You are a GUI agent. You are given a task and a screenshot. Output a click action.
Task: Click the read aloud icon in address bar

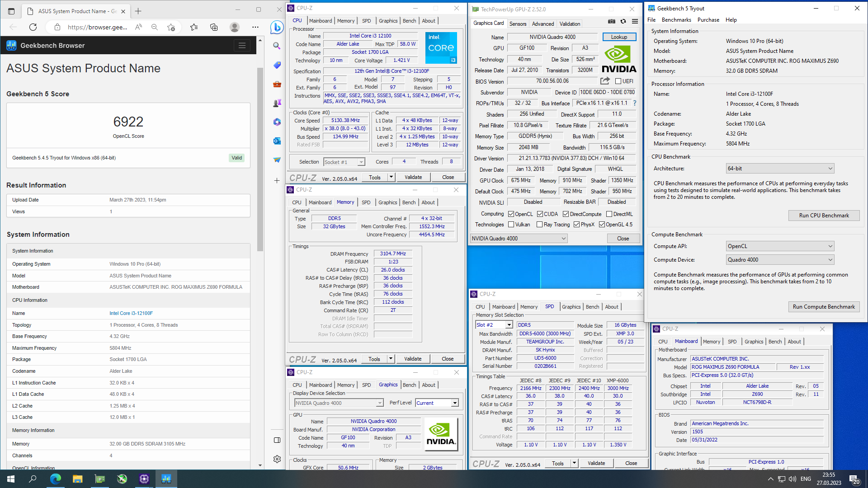pos(138,27)
